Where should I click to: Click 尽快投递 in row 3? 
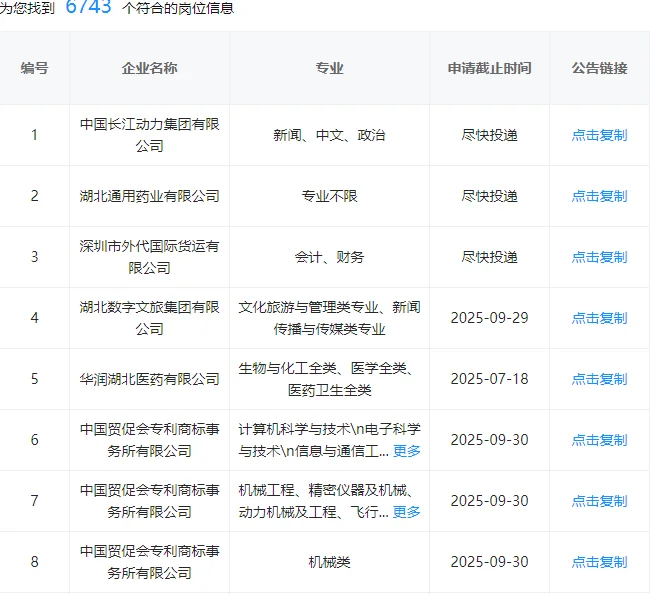(x=490, y=257)
